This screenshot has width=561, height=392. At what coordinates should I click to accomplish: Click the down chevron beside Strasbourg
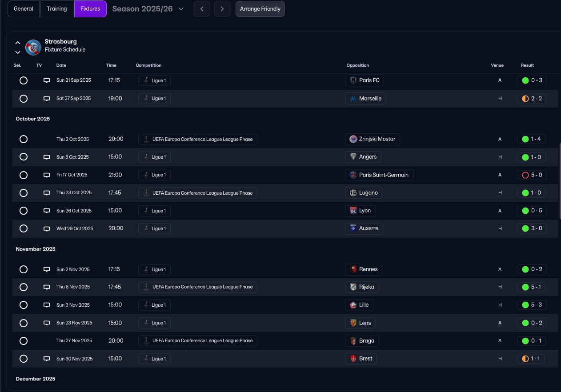18,52
